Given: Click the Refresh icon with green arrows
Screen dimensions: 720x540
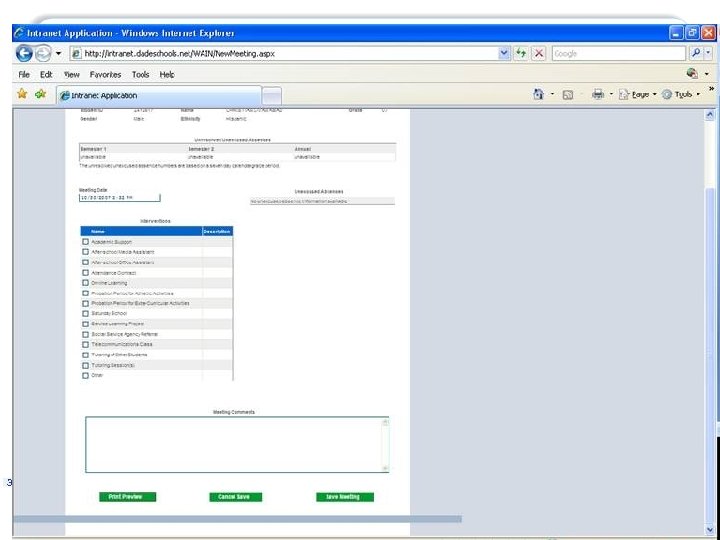Looking at the screenshot, I should coord(521,53).
